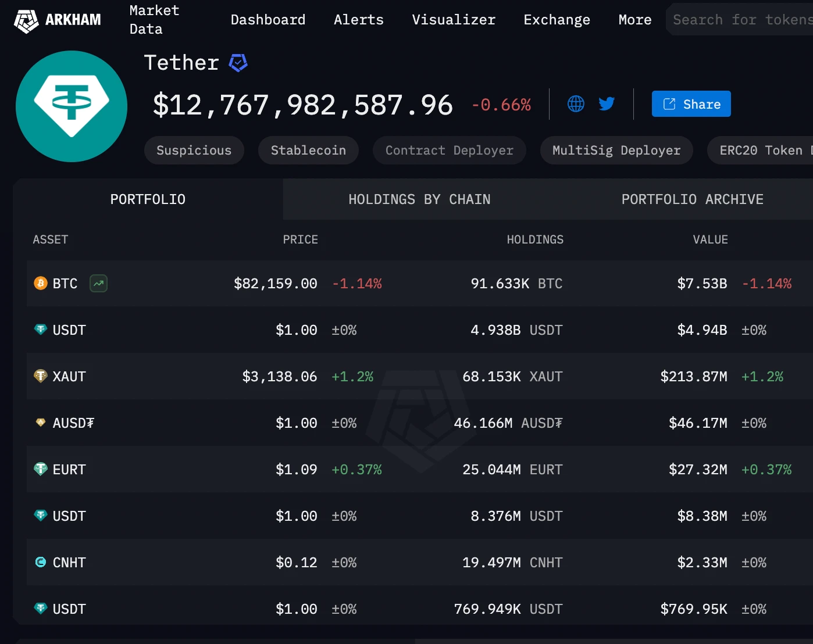Click the $46.17M value cell
Screen dimensions: 813x644
pyautogui.click(x=698, y=423)
